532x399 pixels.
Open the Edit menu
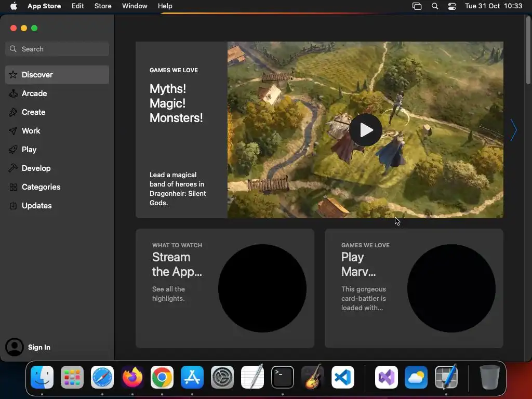[x=78, y=6]
